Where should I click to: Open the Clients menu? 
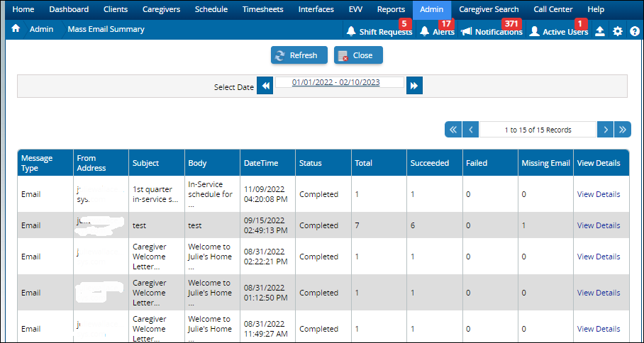pyautogui.click(x=116, y=9)
